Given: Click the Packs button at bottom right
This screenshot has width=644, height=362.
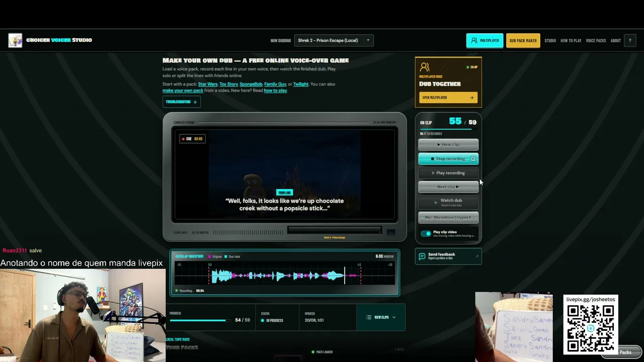Looking at the screenshot, I should (x=622, y=352).
